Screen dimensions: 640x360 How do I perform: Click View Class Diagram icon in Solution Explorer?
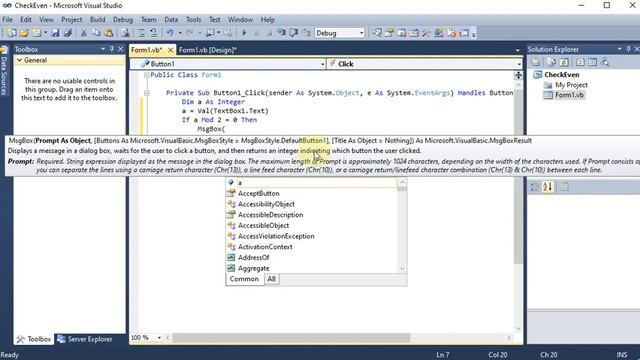[x=605, y=62]
